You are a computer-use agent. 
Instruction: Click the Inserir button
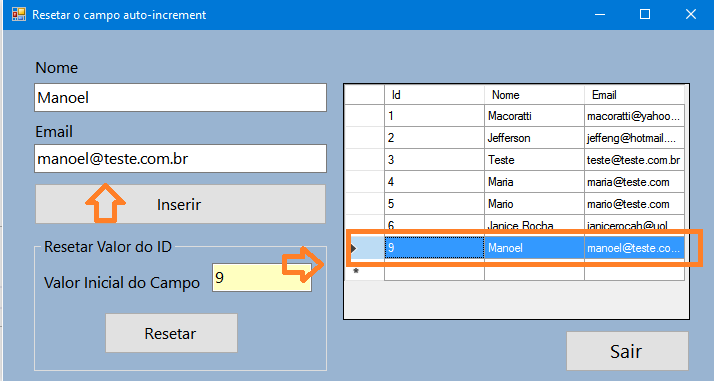[180, 204]
